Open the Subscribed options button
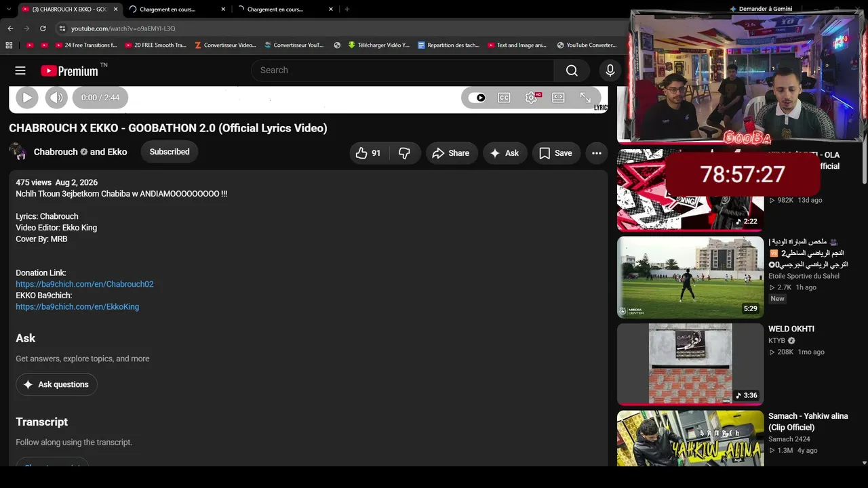 point(170,152)
